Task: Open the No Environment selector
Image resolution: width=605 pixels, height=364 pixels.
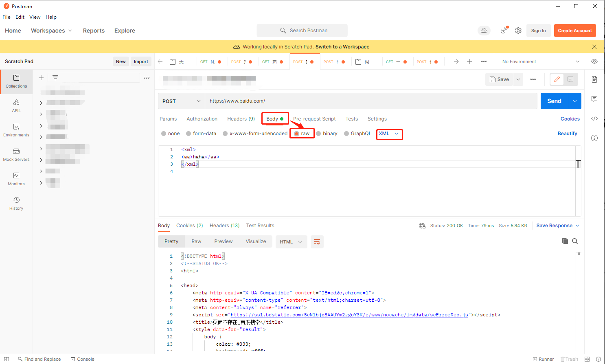Action: [x=541, y=61]
